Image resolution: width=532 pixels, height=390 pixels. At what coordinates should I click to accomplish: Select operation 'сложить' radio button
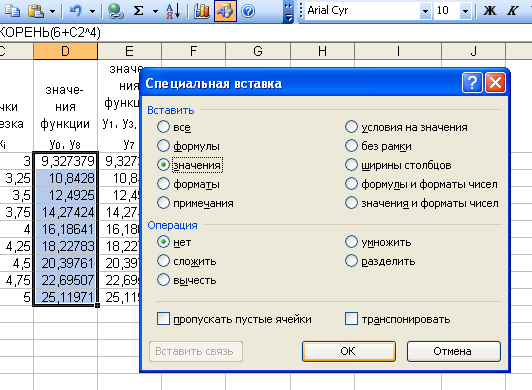click(163, 261)
